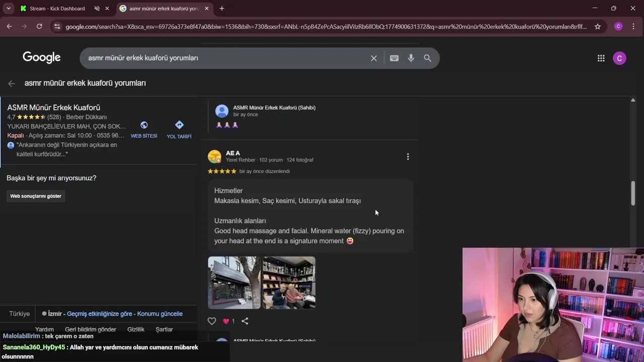Click the scrollbar up arrow
The height and width of the screenshot is (362, 644).
coord(633,101)
